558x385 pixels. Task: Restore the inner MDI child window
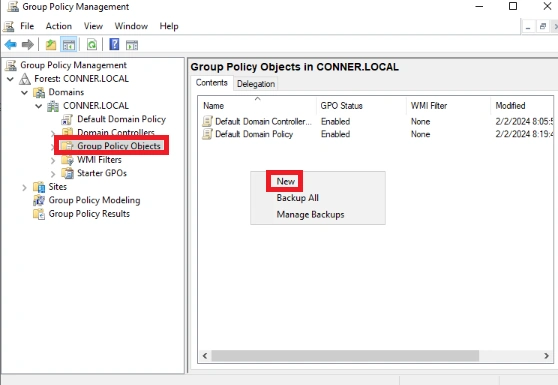[x=543, y=27]
